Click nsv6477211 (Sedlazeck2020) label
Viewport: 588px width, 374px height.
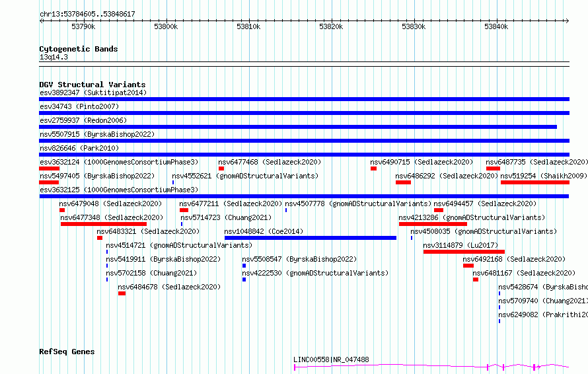(x=231, y=204)
